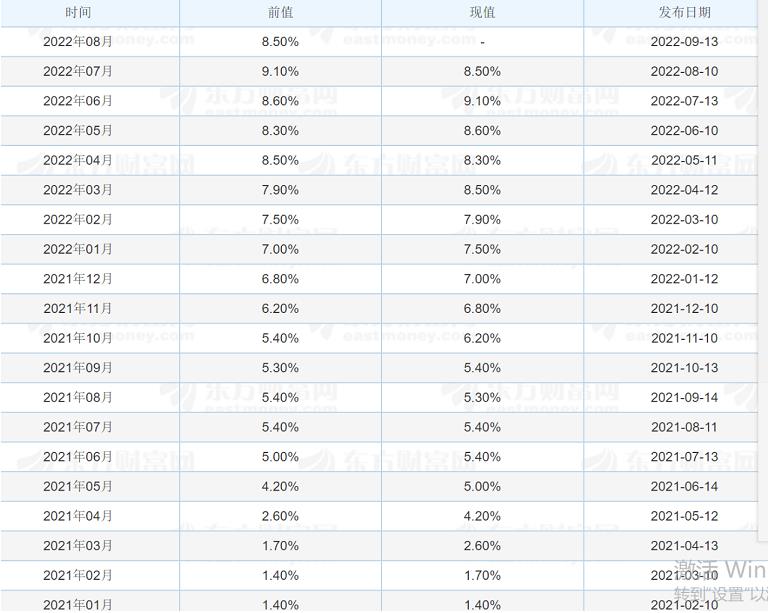The width and height of the screenshot is (769, 613).
Task: Click publish date 2021-08-11
Action: point(684,427)
